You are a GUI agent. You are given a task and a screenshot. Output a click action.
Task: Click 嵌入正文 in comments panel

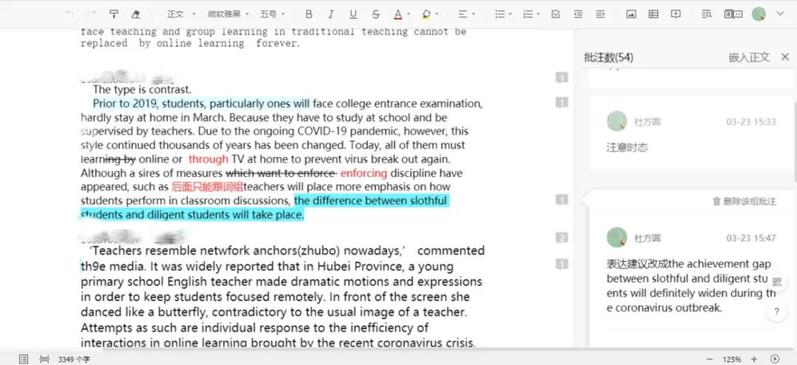pyautogui.click(x=749, y=57)
